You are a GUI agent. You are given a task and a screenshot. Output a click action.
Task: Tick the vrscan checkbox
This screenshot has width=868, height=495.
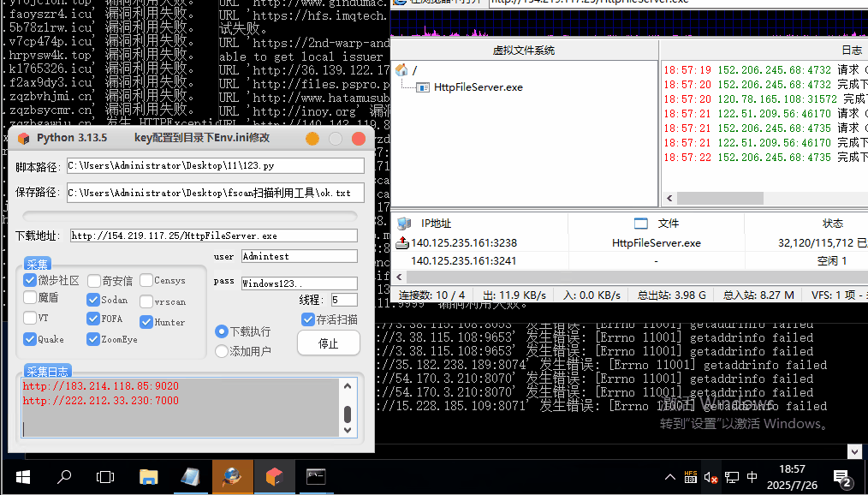tap(146, 301)
